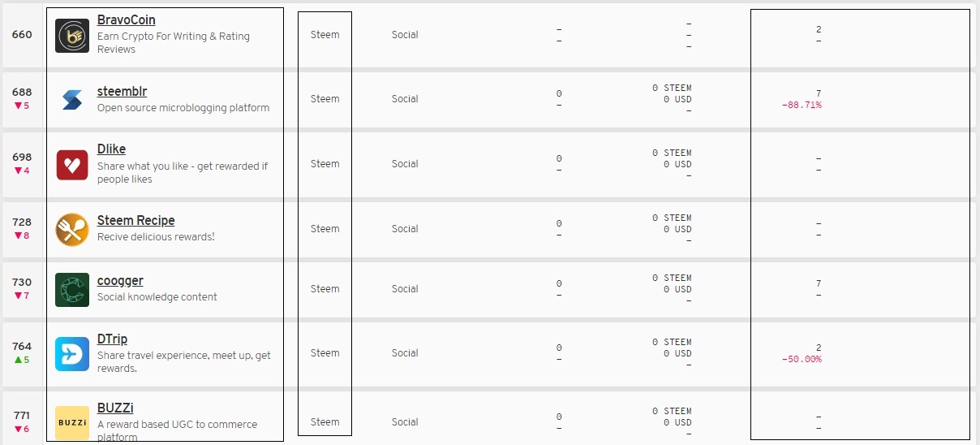Follow the steemblr name link

[x=122, y=91]
